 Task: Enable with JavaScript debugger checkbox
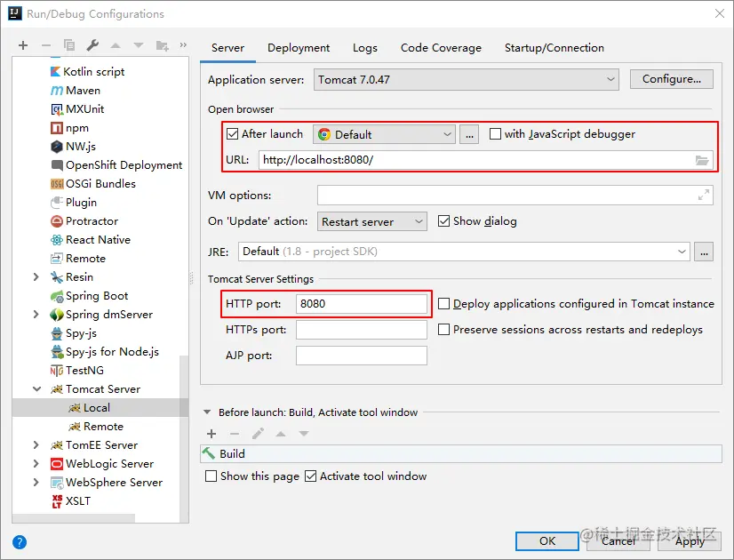[495, 134]
